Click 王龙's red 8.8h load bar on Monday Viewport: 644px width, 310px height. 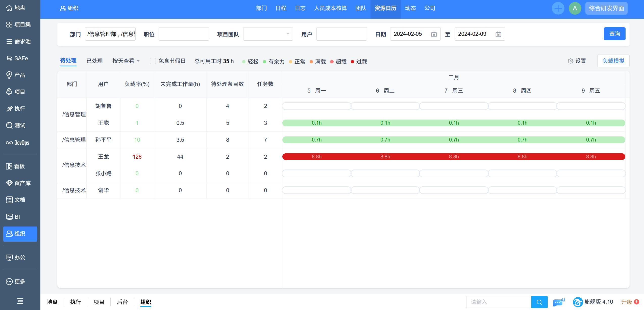(x=316, y=157)
